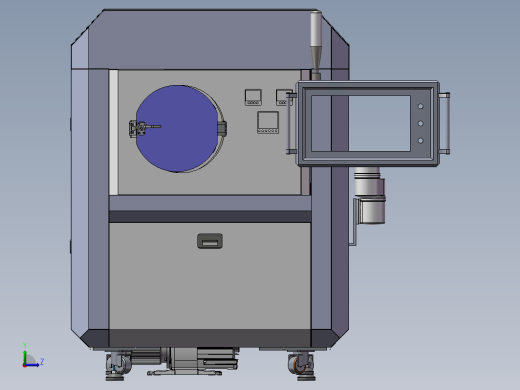Select the bottom round button on the touchscreen panel
Image resolution: width=520 pixels, height=390 pixels.
[421, 141]
